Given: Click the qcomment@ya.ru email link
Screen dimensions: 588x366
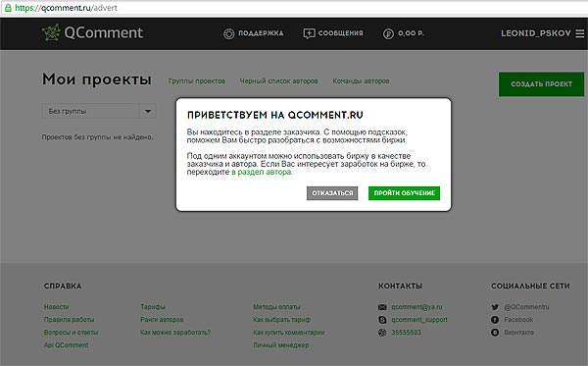Looking at the screenshot, I should point(417,307).
